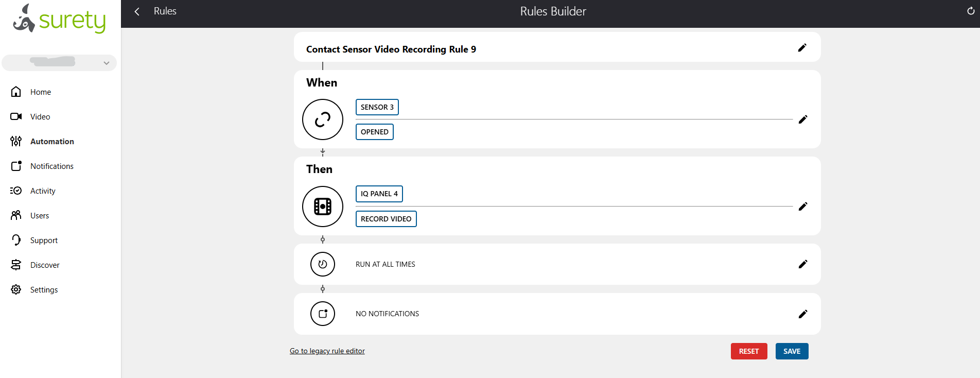Edit the When trigger condition
Screen dimensions: 980x378
(x=802, y=119)
